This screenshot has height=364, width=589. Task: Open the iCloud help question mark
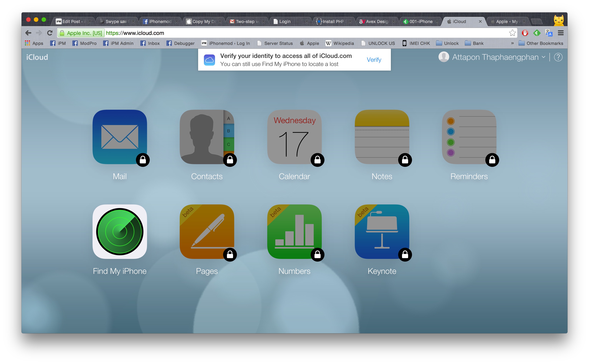point(558,57)
